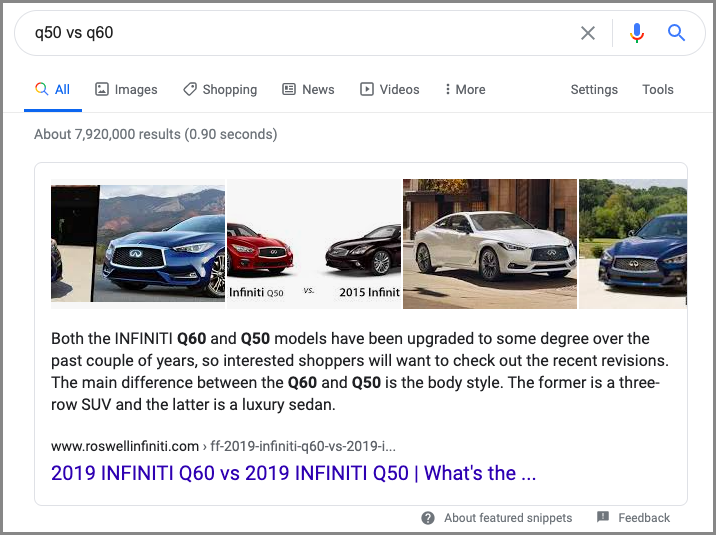Click the question mark icon beside About featured snippets

(428, 518)
